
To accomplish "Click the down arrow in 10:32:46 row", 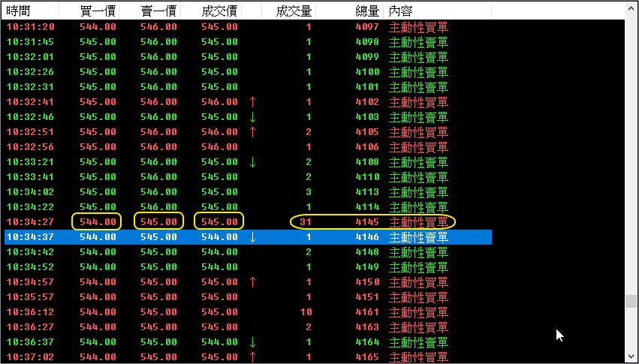I will 252,117.
